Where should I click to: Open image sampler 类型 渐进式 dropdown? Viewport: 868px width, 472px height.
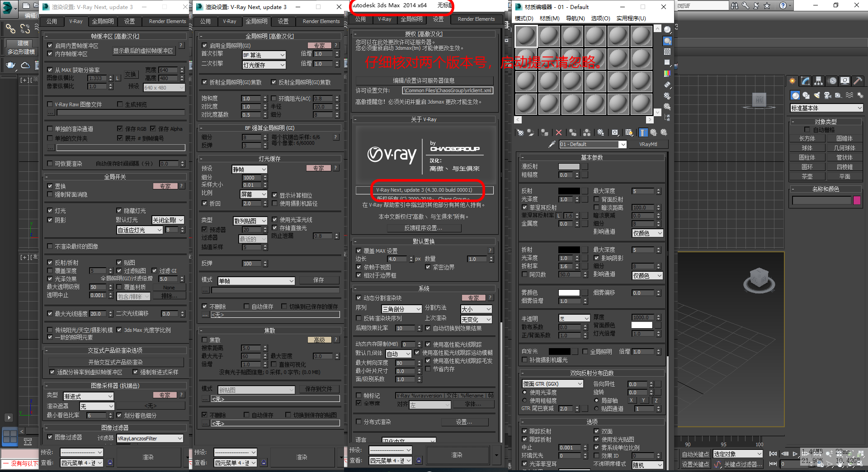[x=88, y=396]
